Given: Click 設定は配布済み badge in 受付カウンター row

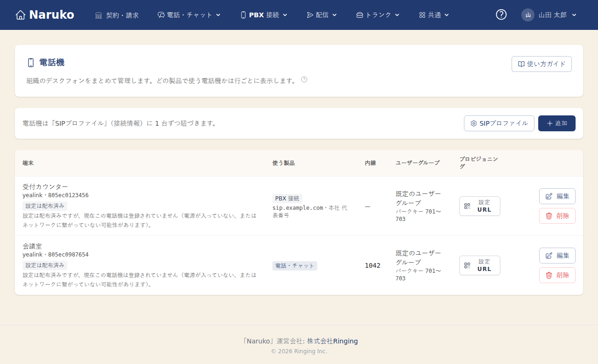Looking at the screenshot, I should [x=45, y=206].
